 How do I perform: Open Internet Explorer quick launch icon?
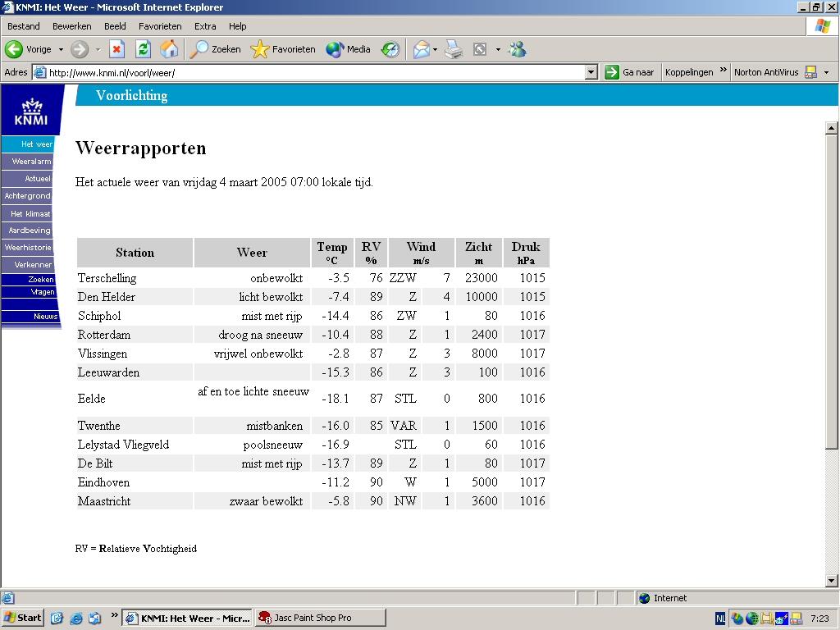(x=76, y=619)
